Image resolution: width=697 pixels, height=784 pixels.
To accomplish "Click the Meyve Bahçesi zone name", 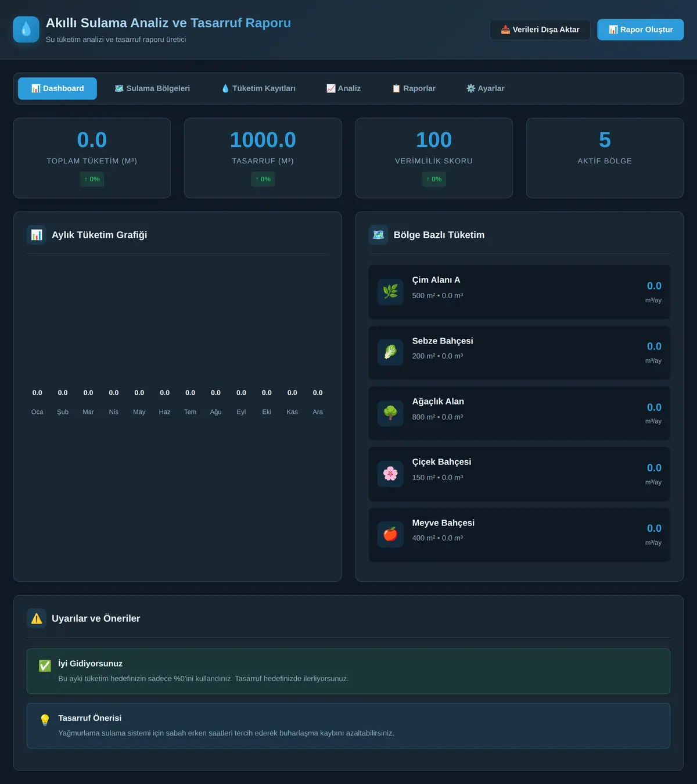I will click(443, 523).
